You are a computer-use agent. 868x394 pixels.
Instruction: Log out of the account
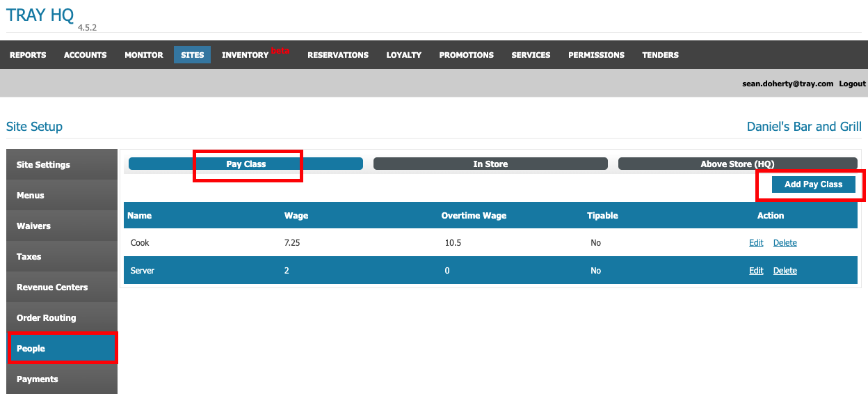coord(852,84)
